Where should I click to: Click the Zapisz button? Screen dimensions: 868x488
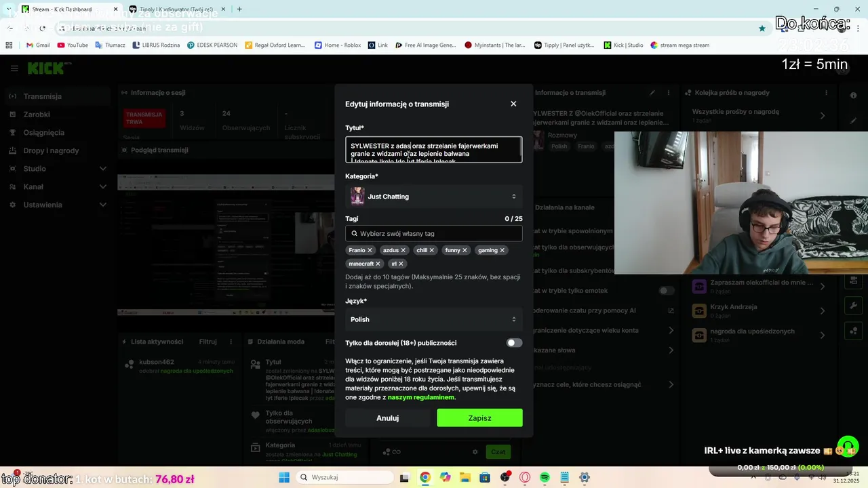tap(479, 418)
